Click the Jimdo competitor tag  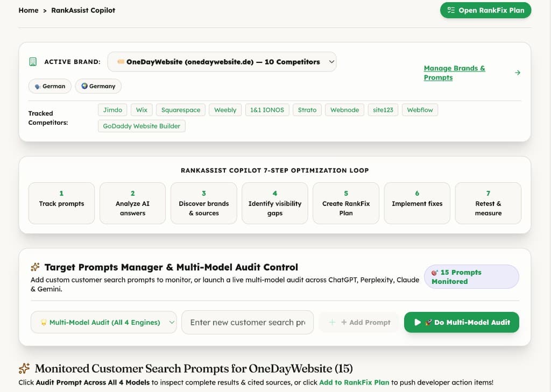point(112,110)
